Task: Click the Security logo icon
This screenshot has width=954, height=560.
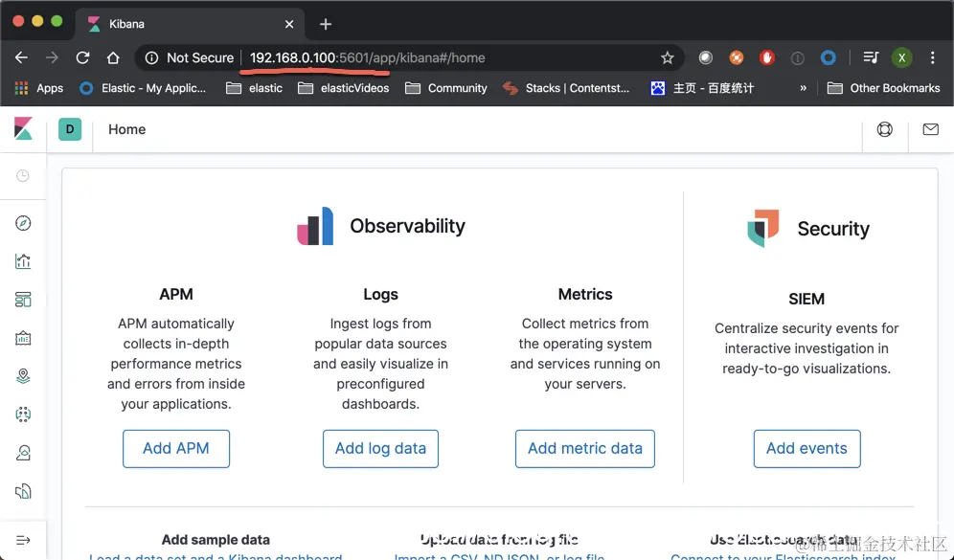Action: point(763,228)
